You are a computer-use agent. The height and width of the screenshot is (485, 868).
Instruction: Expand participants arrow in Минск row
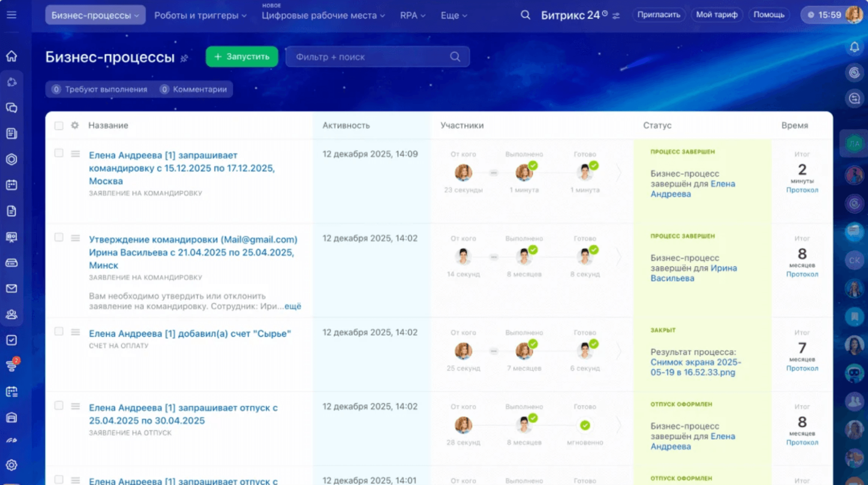click(x=619, y=257)
